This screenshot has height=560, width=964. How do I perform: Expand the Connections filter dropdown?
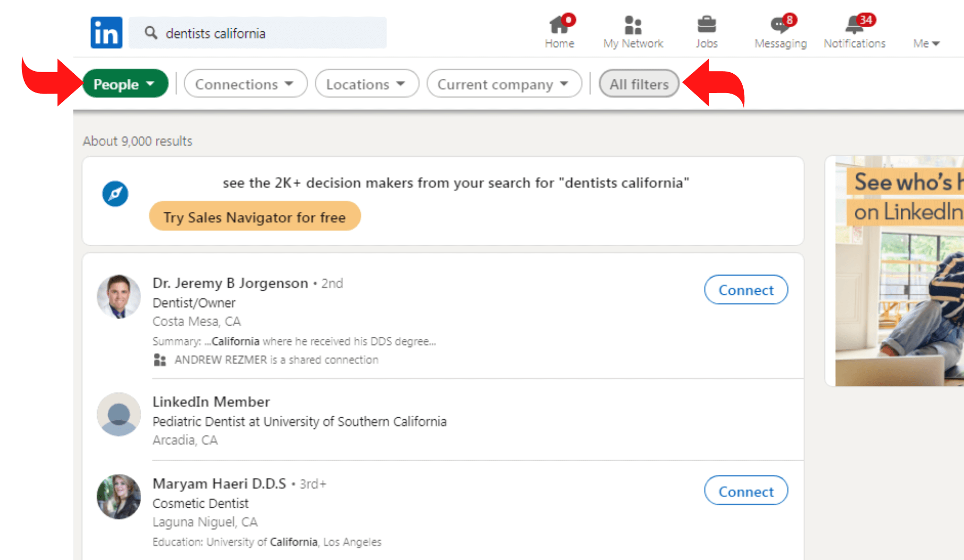(245, 84)
